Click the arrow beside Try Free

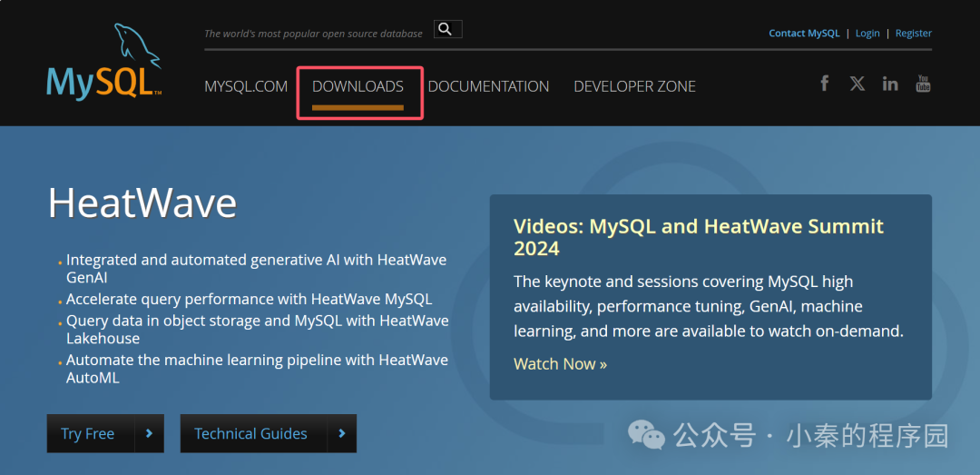pos(149,433)
